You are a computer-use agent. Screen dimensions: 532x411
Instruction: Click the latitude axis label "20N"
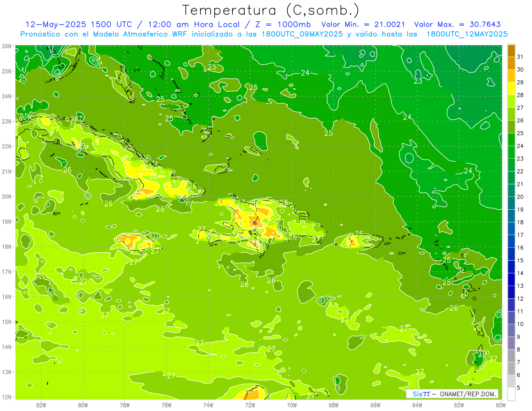7,196
